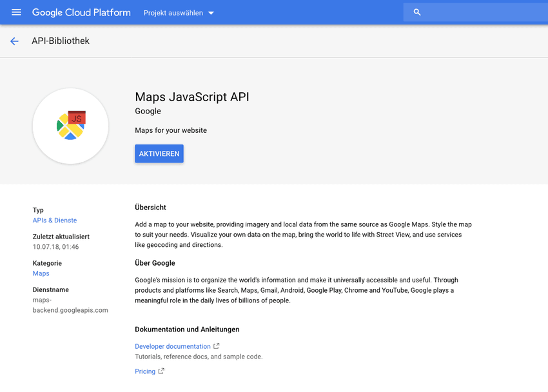548x392 pixels.
Task: Click external-link icon beside Developer documentation
Action: (x=217, y=346)
